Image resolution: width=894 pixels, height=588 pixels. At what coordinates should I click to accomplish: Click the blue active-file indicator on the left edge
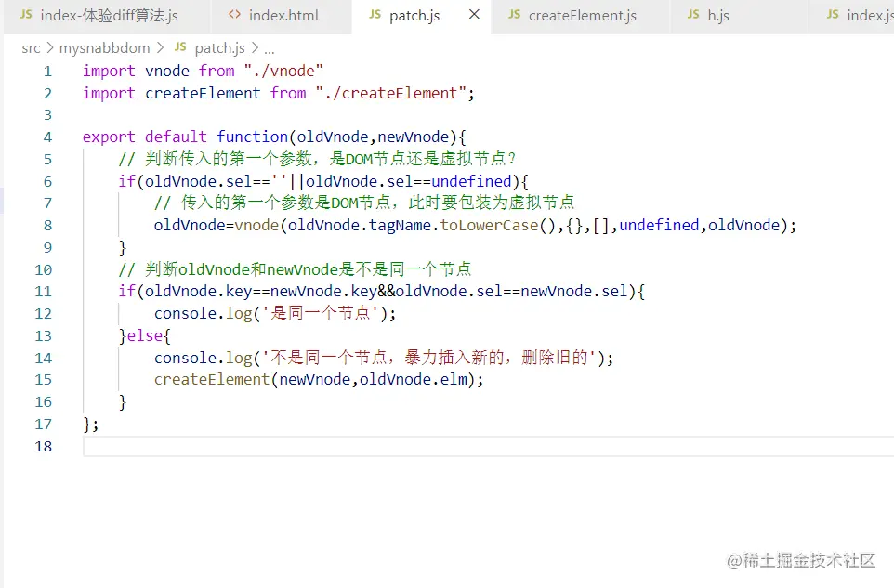pos(2,199)
